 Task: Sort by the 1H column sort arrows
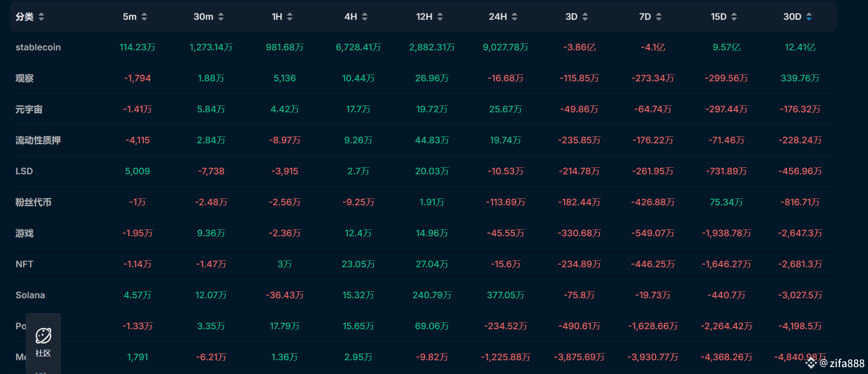click(290, 17)
